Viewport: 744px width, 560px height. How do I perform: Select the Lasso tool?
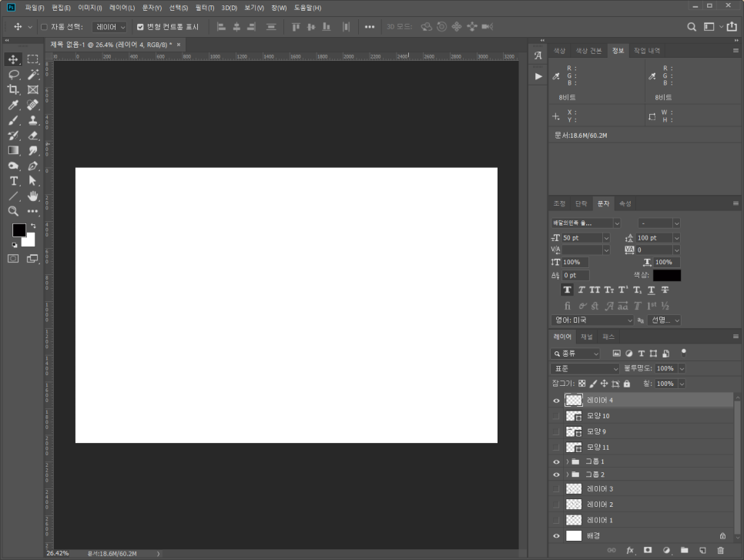[13, 75]
